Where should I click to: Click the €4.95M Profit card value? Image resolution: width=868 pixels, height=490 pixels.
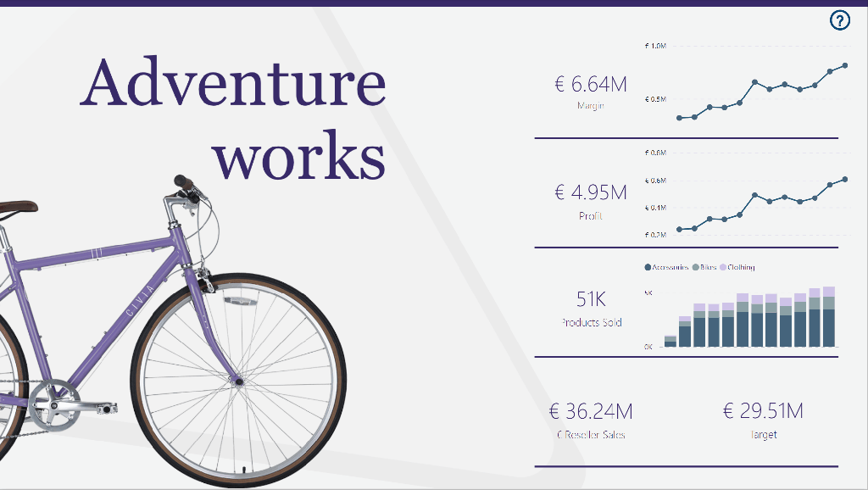[591, 192]
